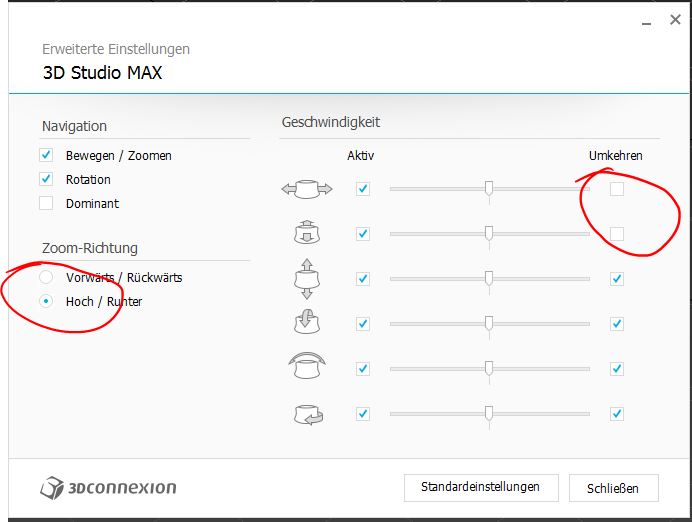
Task: Click the Umkehren column header
Action: 616,155
